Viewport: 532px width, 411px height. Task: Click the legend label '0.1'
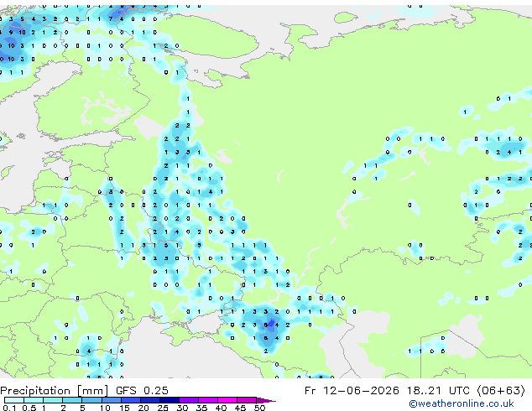(x=9, y=408)
